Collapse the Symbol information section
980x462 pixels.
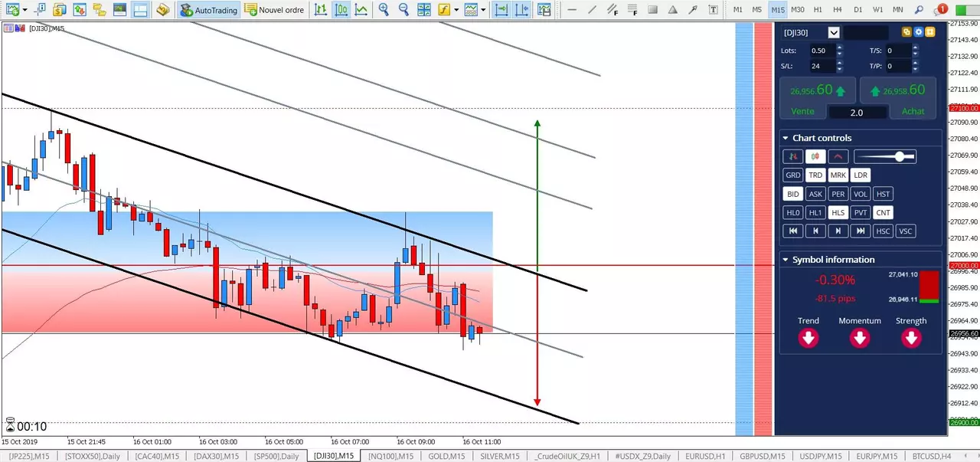tap(786, 260)
